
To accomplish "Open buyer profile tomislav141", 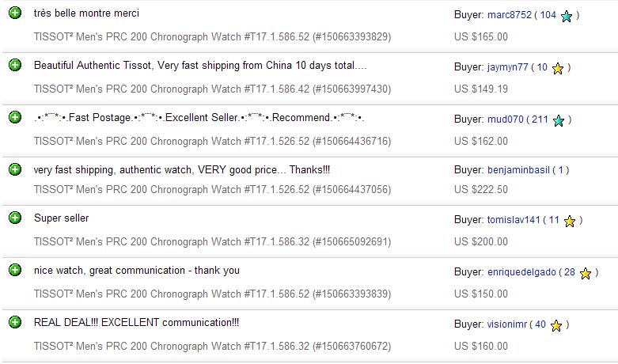I will [513, 221].
